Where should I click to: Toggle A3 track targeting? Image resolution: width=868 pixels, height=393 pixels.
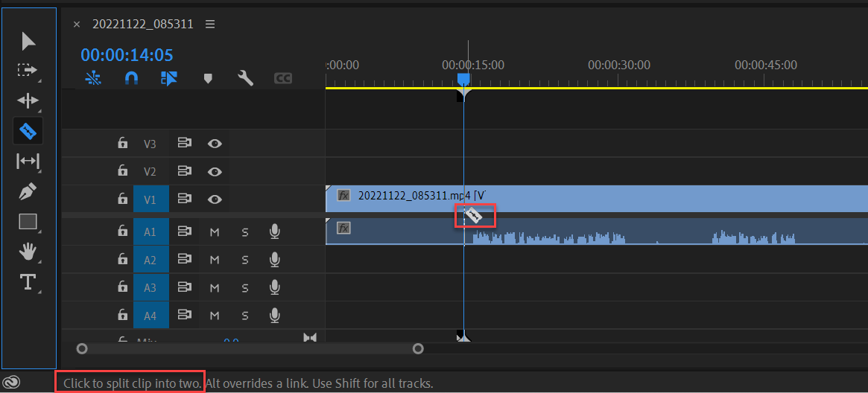(x=151, y=287)
